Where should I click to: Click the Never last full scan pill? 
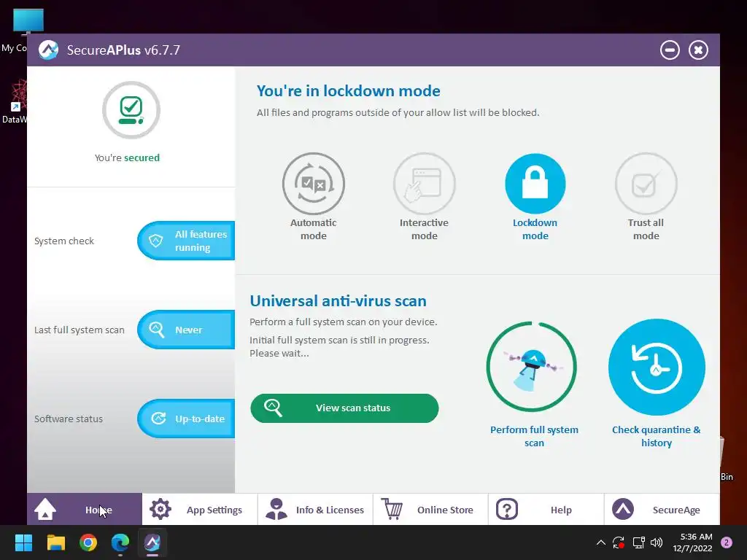186,330
